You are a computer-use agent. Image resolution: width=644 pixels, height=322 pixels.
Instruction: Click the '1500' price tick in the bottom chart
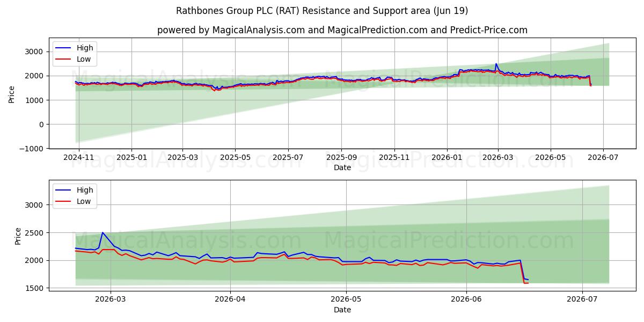[35, 288]
